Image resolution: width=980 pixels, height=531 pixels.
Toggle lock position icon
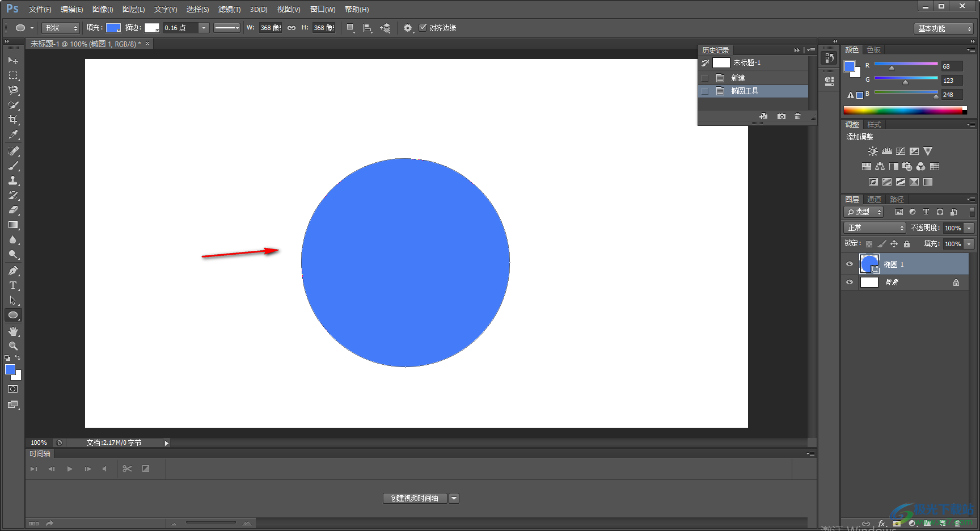(894, 244)
